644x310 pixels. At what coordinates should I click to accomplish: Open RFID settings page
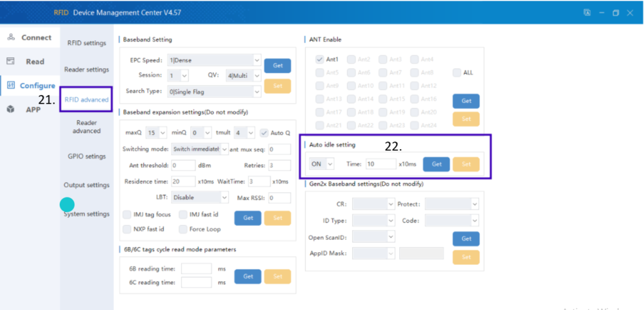[x=87, y=43]
